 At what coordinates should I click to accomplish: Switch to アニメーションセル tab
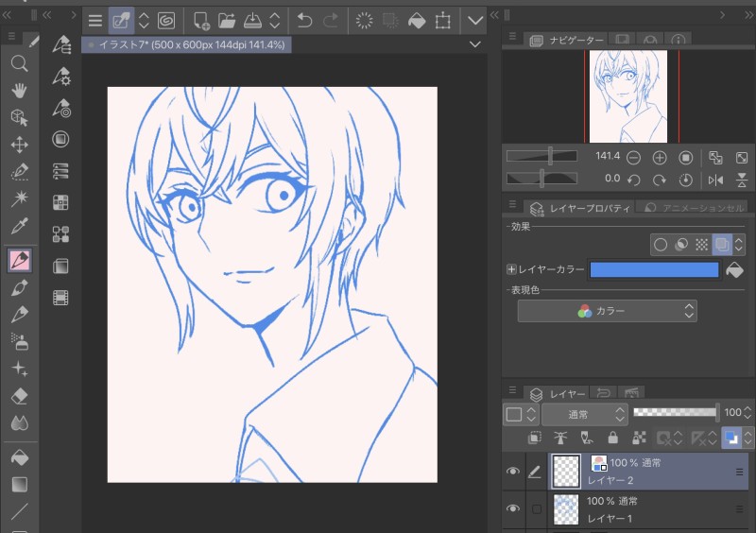point(695,208)
